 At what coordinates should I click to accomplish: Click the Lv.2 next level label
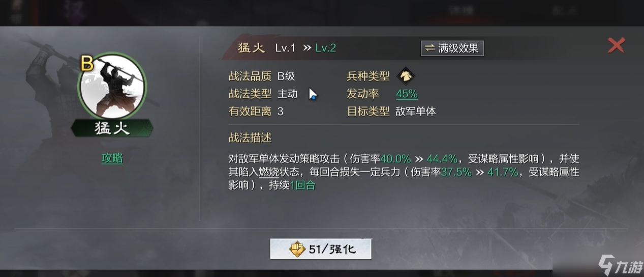pos(326,48)
